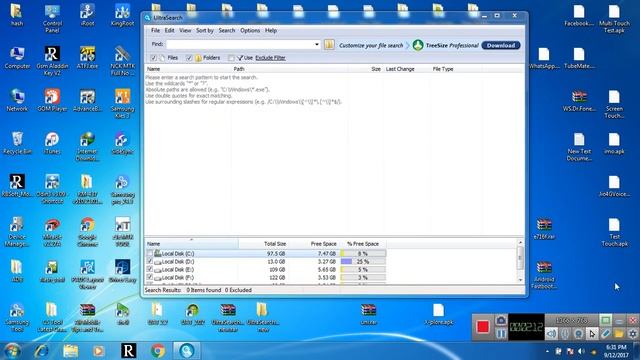Open Google Chrome from the taskbar
This screenshot has width=640, height=360.
pos(158,351)
